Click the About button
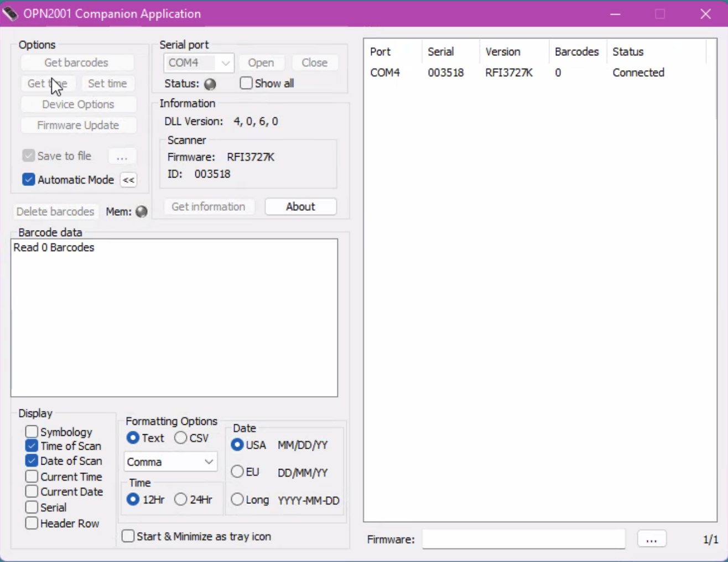The height and width of the screenshot is (562, 728). coord(300,206)
